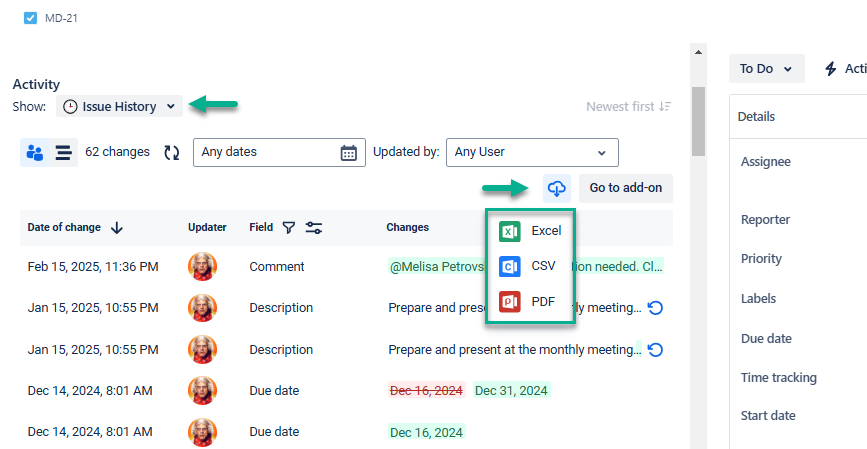The image size is (867, 449).
Task: Click the Dec 31, 2024 new value
Action: (x=511, y=390)
